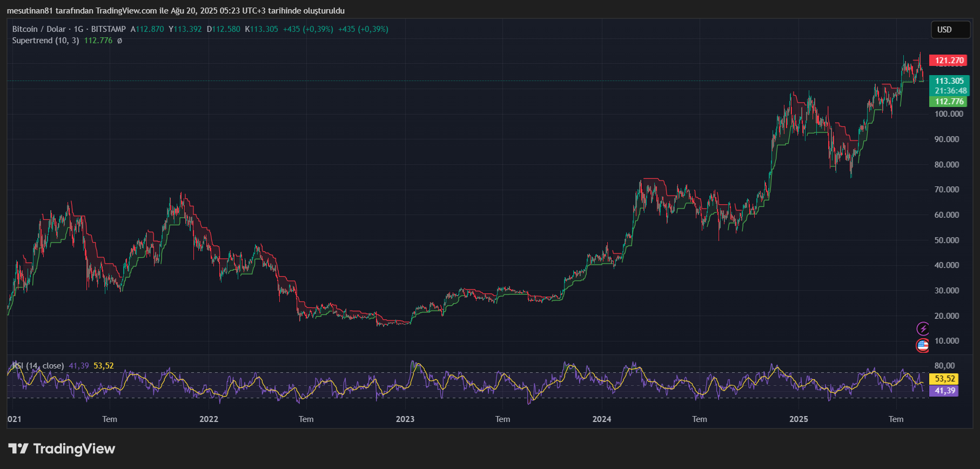Image resolution: width=980 pixels, height=469 pixels.
Task: Click the US flag economic event icon
Action: 923,346
